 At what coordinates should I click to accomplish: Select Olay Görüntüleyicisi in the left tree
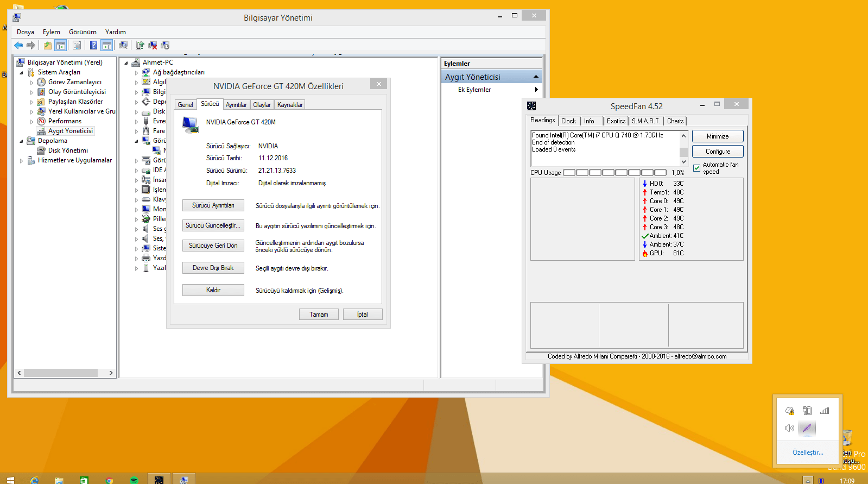77,92
